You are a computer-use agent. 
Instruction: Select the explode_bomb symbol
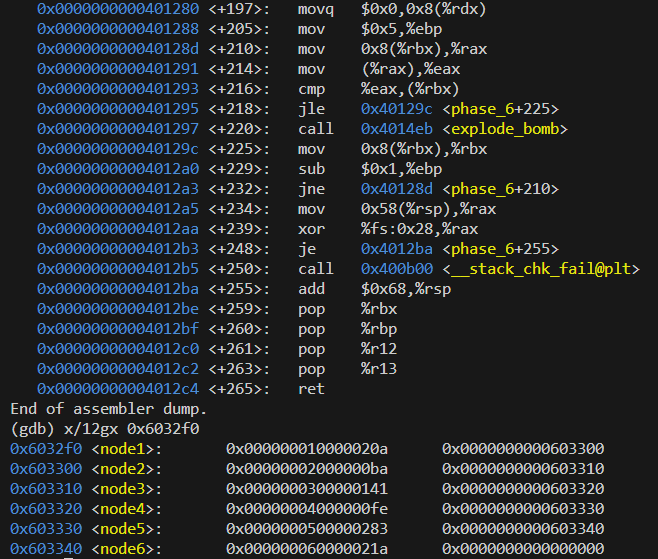(x=505, y=129)
